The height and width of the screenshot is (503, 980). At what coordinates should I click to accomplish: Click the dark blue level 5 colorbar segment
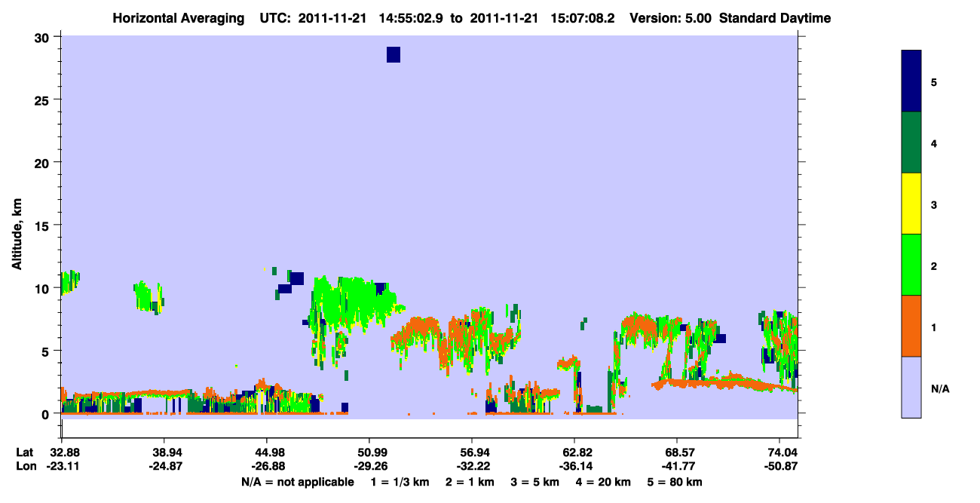pyautogui.click(x=911, y=81)
